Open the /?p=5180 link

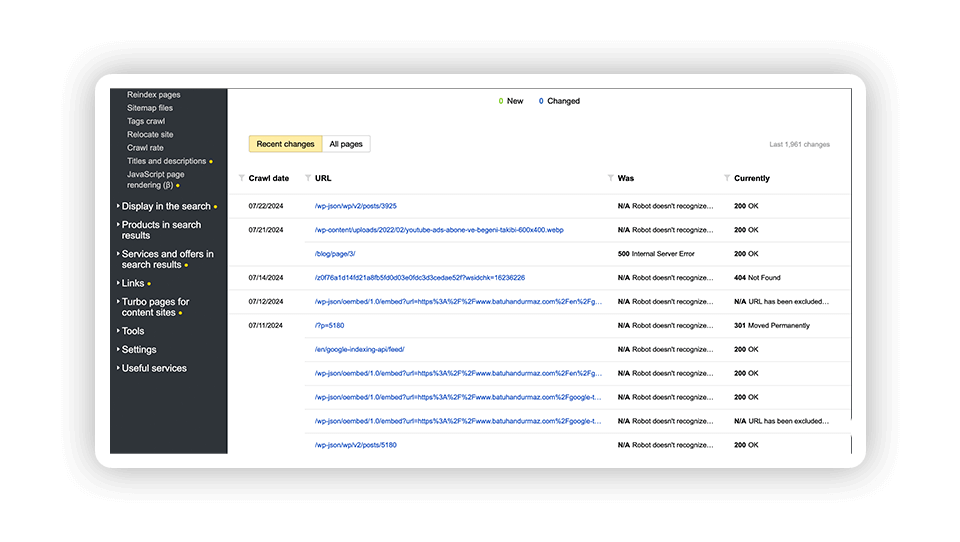click(x=329, y=325)
